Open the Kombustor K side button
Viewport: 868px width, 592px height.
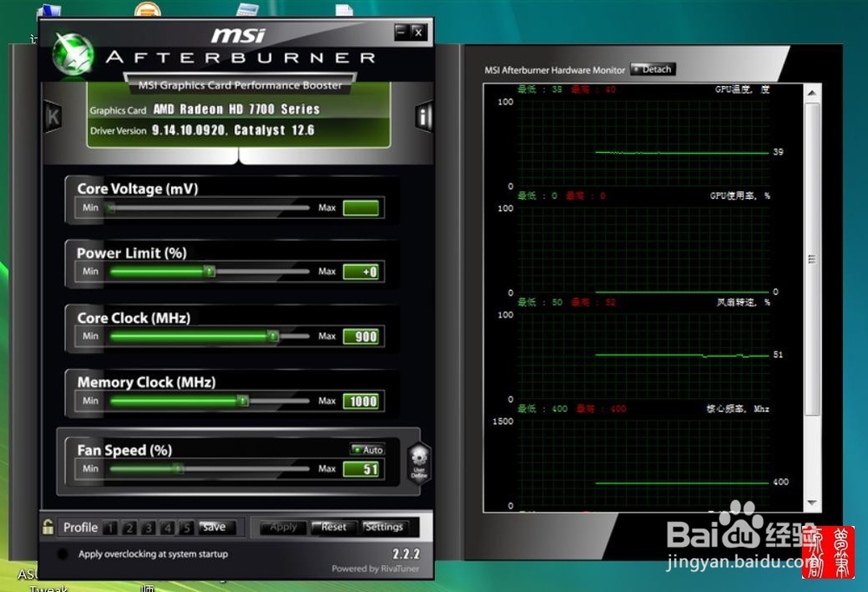pyautogui.click(x=53, y=117)
